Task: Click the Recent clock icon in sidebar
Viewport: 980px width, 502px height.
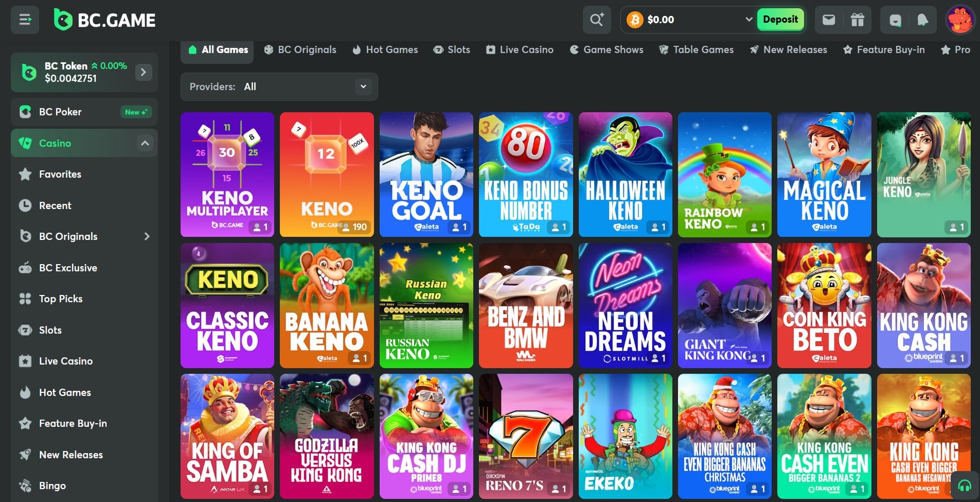Action: 25,205
